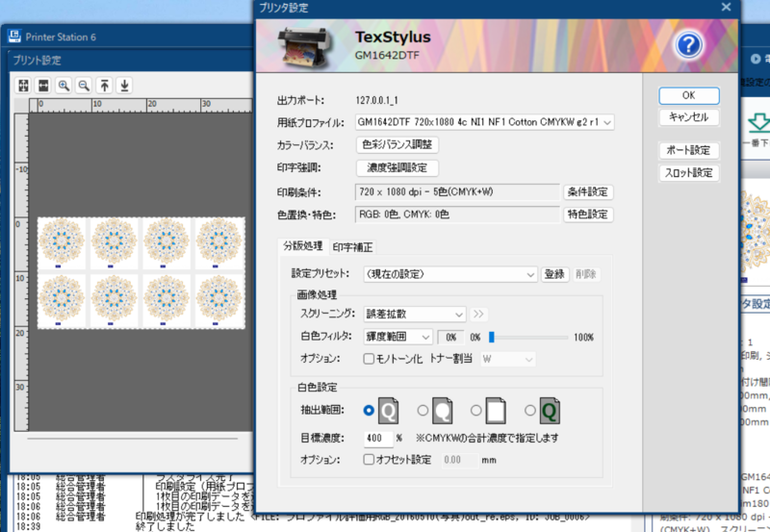Open the スクリーニング dropdown
Viewport: 770px width, 532px height.
click(415, 314)
